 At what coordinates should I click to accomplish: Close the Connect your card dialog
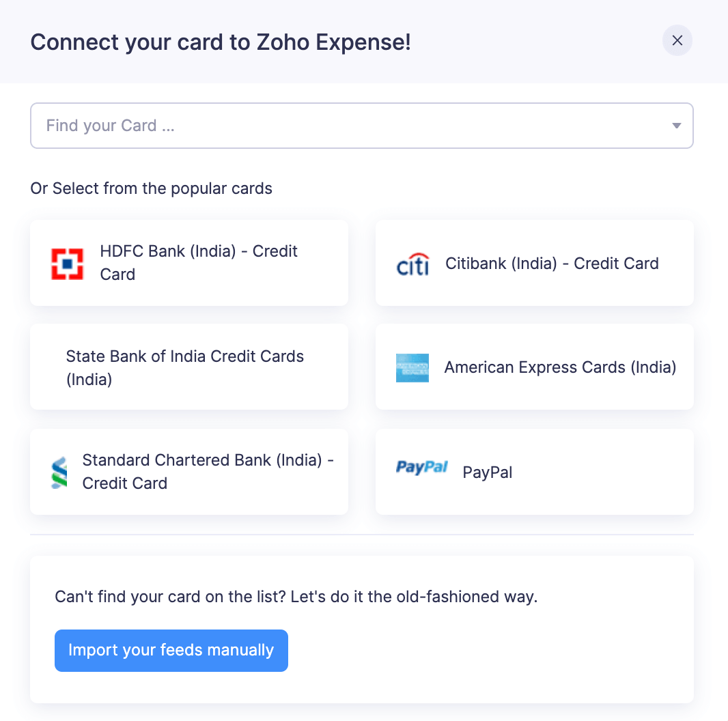click(x=677, y=40)
